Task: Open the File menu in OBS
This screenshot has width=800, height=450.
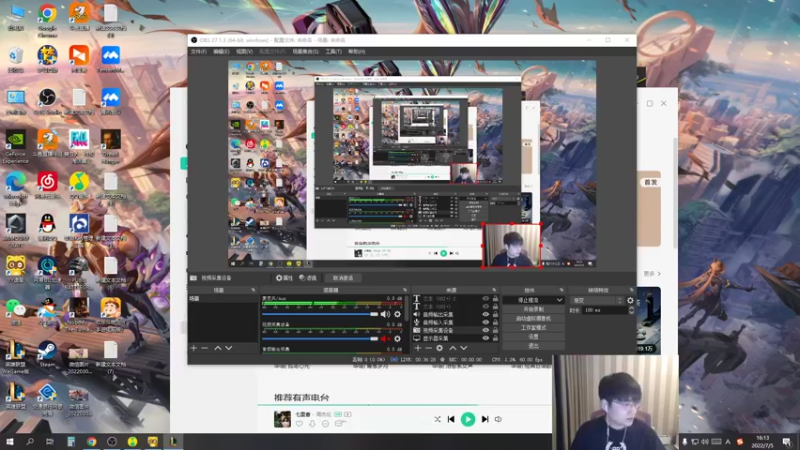Action: (198, 52)
